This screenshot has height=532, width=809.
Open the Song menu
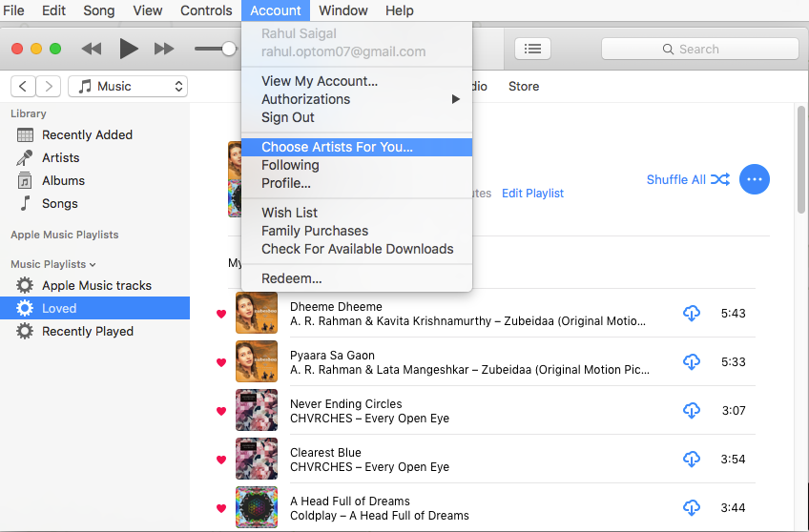click(x=99, y=10)
